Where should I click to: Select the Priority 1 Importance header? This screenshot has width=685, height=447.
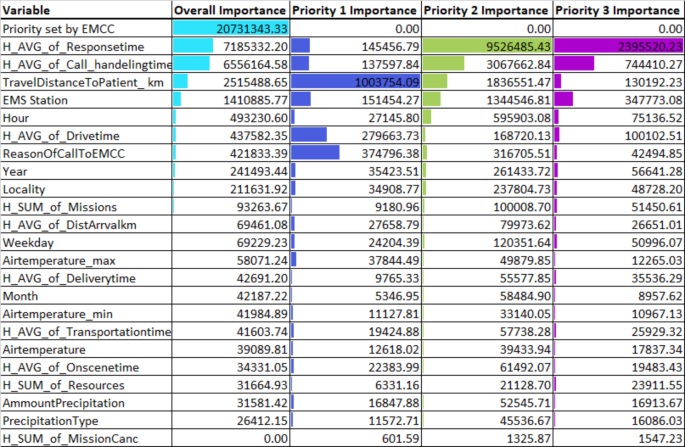coord(354,10)
